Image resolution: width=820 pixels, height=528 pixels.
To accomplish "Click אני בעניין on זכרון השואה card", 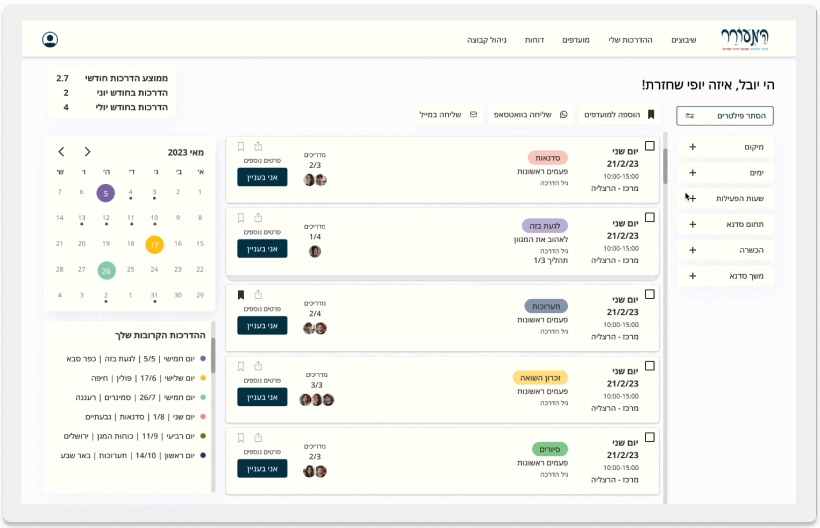I will click(x=262, y=397).
